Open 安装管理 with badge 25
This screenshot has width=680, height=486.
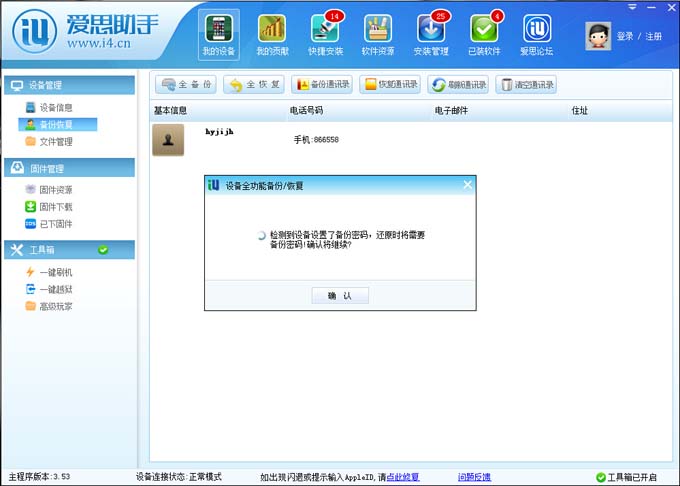(x=431, y=35)
